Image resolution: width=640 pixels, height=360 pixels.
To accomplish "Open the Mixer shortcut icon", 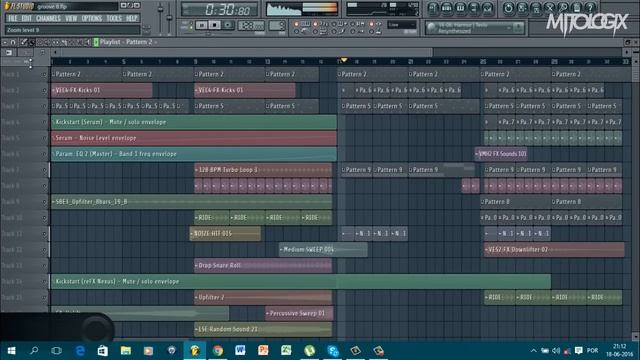I will 487,8.
